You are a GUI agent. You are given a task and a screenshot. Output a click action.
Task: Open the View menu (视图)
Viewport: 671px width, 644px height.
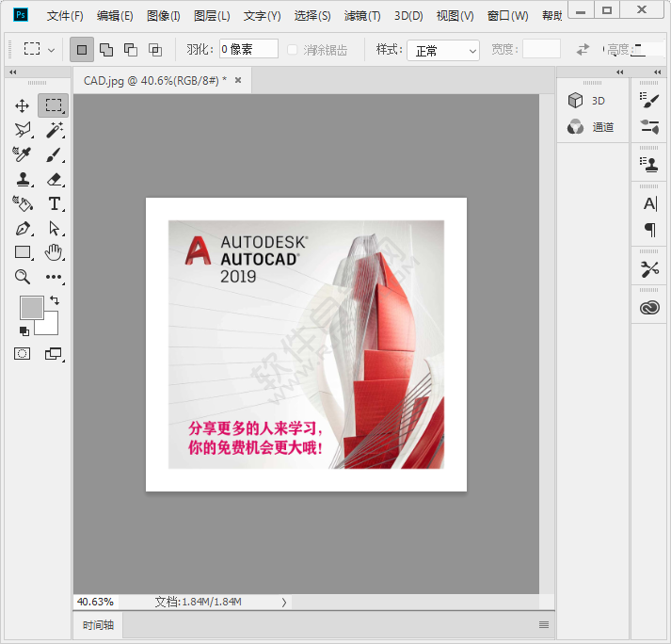point(455,16)
